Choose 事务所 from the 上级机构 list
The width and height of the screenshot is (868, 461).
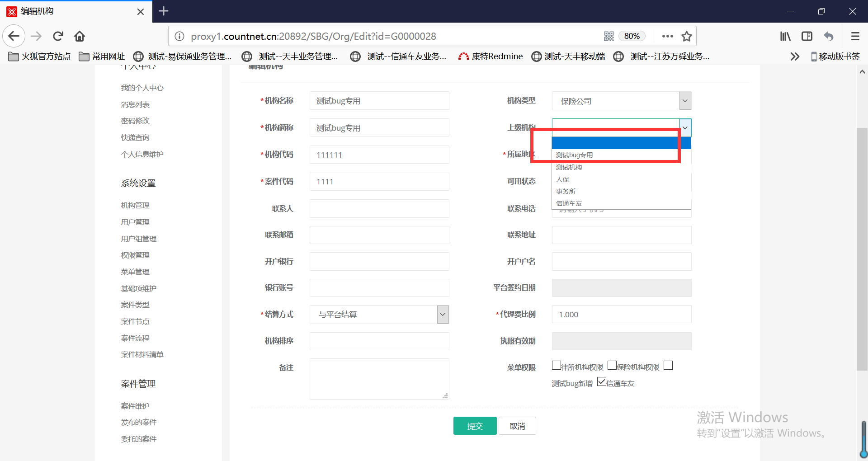(x=621, y=191)
